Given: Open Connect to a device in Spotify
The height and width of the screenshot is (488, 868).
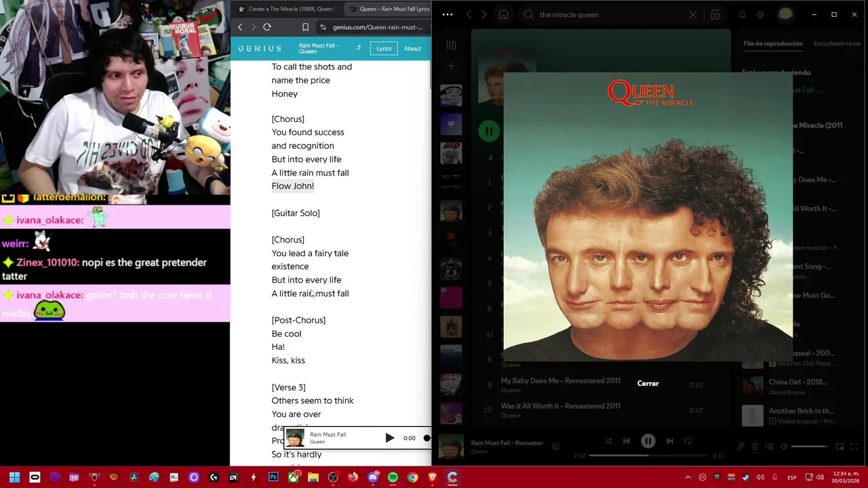Looking at the screenshot, I should 769,447.
